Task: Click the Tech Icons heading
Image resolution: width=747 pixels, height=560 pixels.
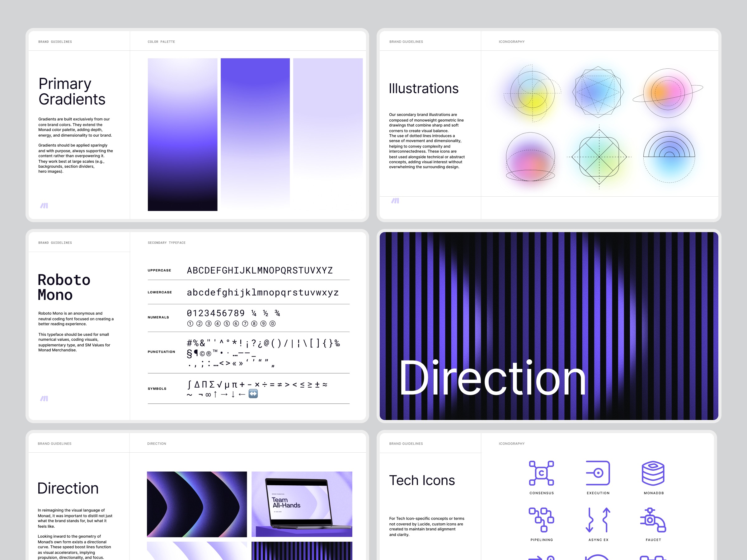Action: click(x=422, y=480)
